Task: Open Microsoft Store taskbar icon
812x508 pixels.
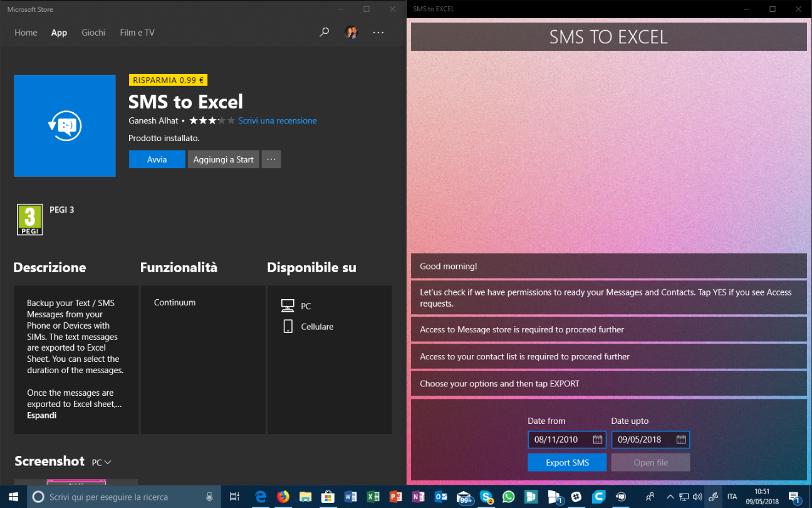Action: pos(328,497)
